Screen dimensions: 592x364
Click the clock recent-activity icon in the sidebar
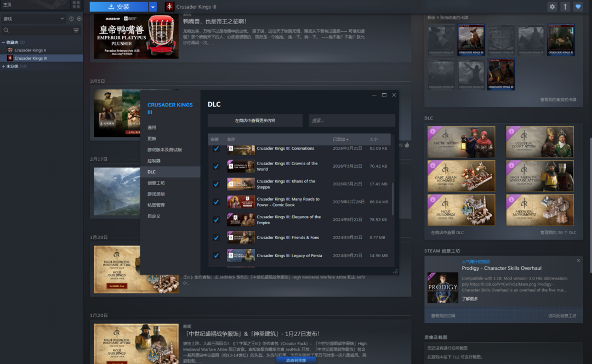(x=71, y=19)
